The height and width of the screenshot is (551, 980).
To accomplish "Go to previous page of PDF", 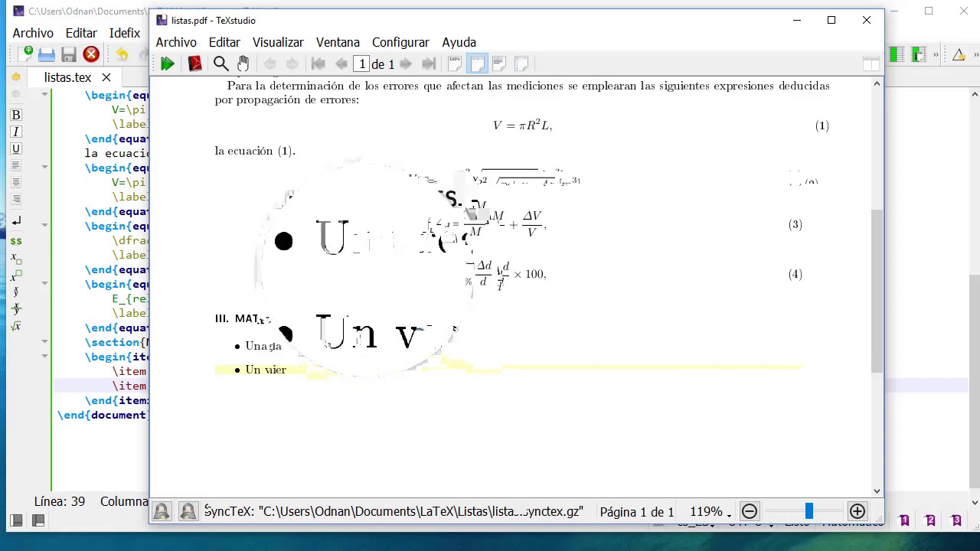I will pyautogui.click(x=341, y=64).
